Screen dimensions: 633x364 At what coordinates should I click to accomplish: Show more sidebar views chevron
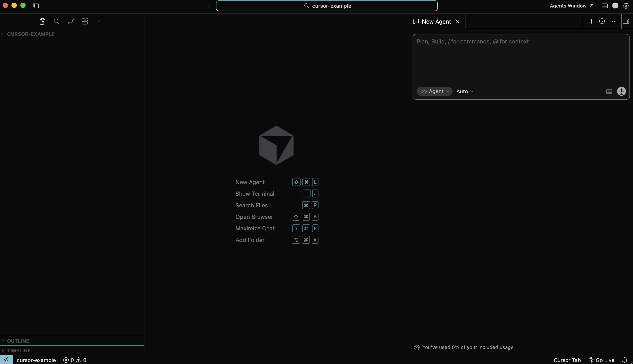pyautogui.click(x=99, y=21)
